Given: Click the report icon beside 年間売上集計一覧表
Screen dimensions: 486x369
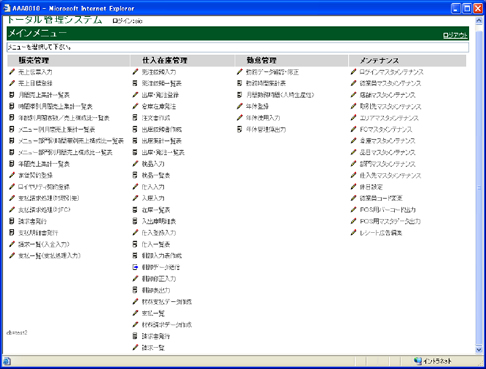Looking at the screenshot, I should [x=12, y=164].
